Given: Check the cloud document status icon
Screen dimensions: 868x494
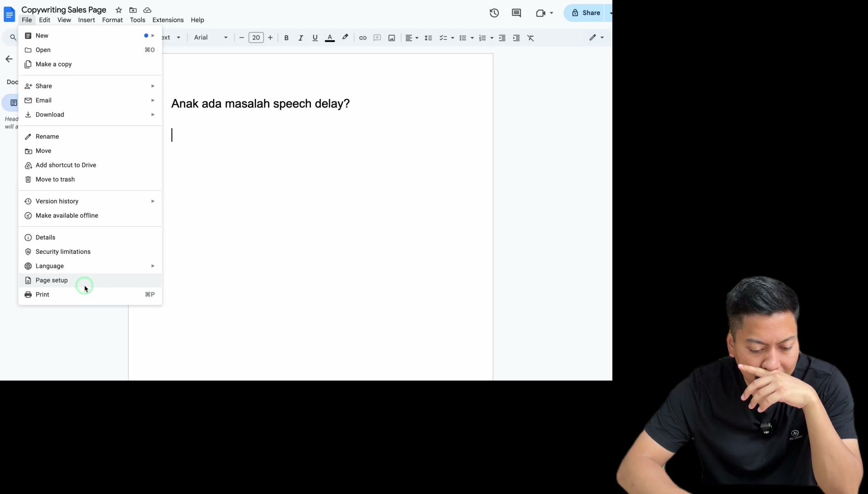Looking at the screenshot, I should coord(147,10).
